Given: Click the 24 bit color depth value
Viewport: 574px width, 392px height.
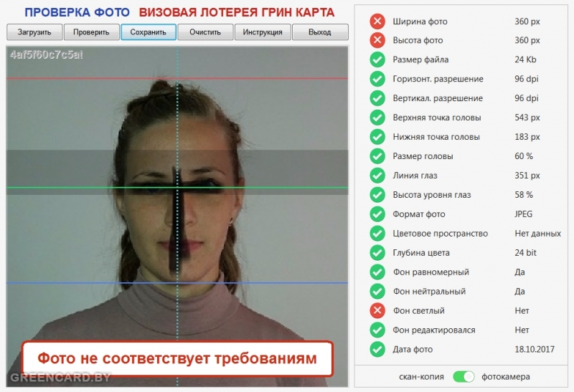Looking at the screenshot, I should point(525,253).
